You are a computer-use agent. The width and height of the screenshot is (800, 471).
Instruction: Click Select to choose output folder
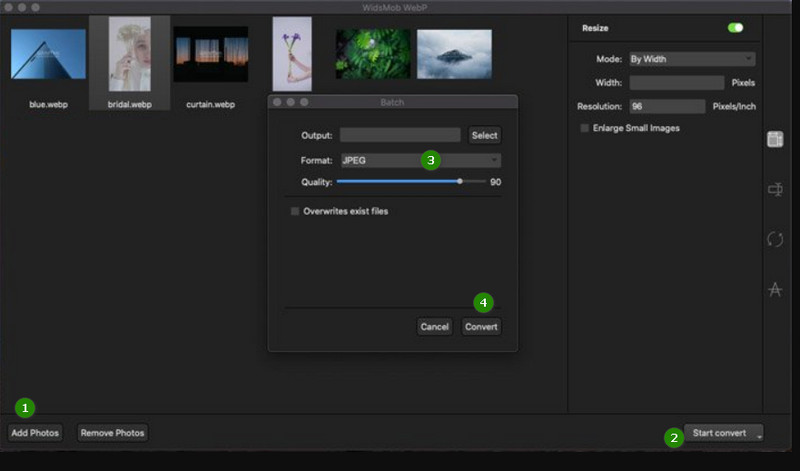click(484, 135)
